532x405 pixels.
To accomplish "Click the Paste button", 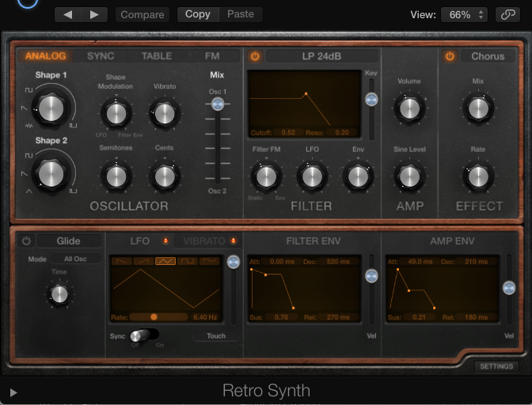I will [x=241, y=14].
